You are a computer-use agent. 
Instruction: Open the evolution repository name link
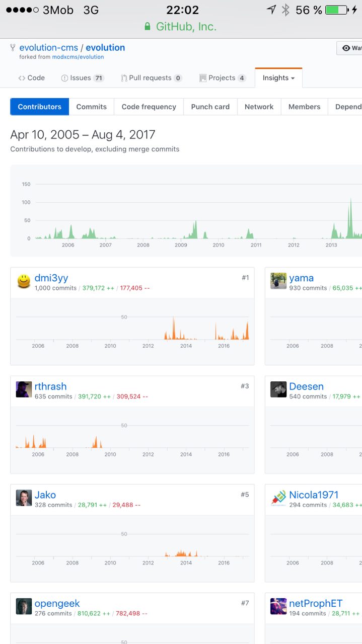[105, 48]
